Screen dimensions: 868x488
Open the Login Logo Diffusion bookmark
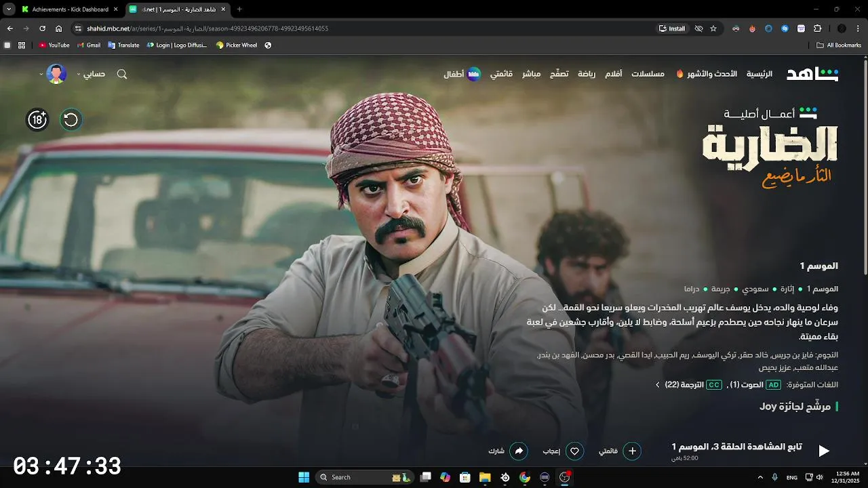(x=177, y=45)
